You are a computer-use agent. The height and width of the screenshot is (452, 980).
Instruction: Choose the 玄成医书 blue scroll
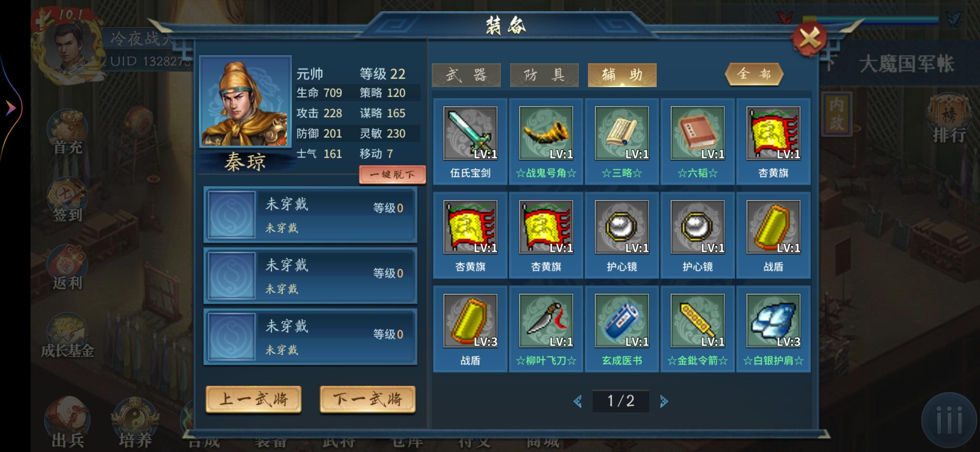(x=622, y=329)
